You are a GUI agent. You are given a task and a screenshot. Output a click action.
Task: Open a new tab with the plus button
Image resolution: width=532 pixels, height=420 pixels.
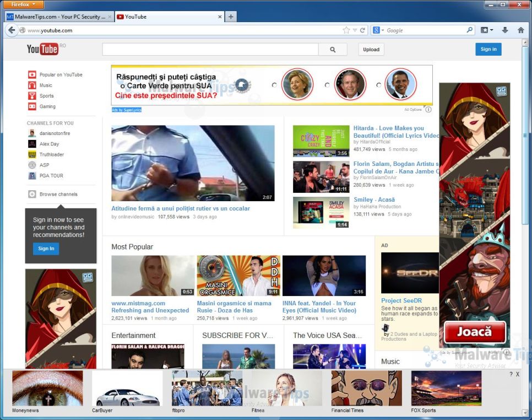point(231,17)
